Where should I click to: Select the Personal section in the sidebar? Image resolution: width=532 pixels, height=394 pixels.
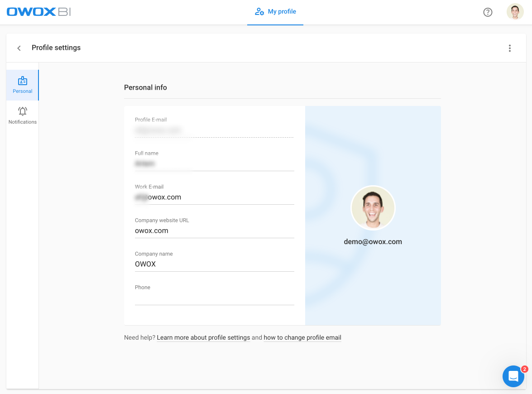pyautogui.click(x=22, y=85)
